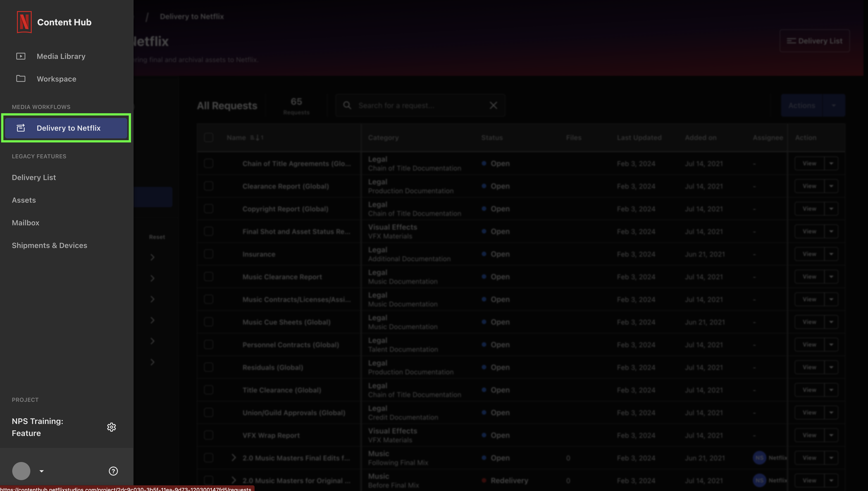This screenshot has height=491, width=868.
Task: Open Media Library play icon
Action: click(21, 56)
